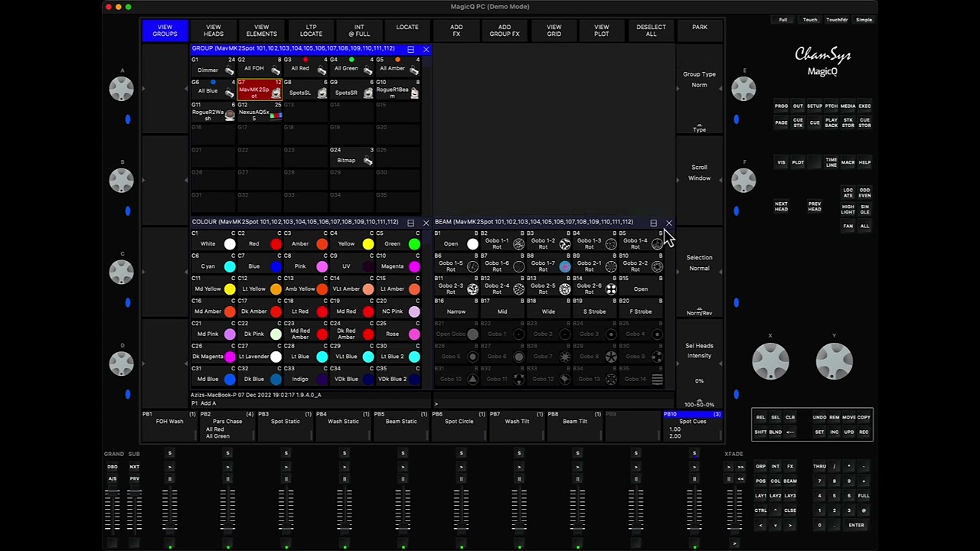Click encoder wheel X
This screenshot has height=551, width=980.
click(770, 361)
